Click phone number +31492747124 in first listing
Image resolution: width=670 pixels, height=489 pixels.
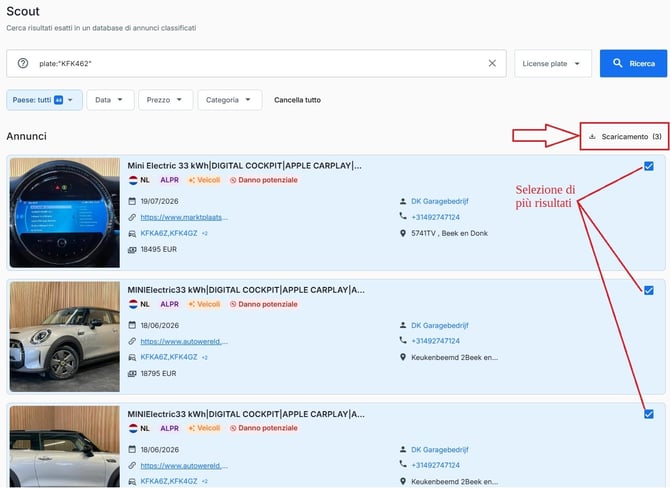click(x=435, y=217)
